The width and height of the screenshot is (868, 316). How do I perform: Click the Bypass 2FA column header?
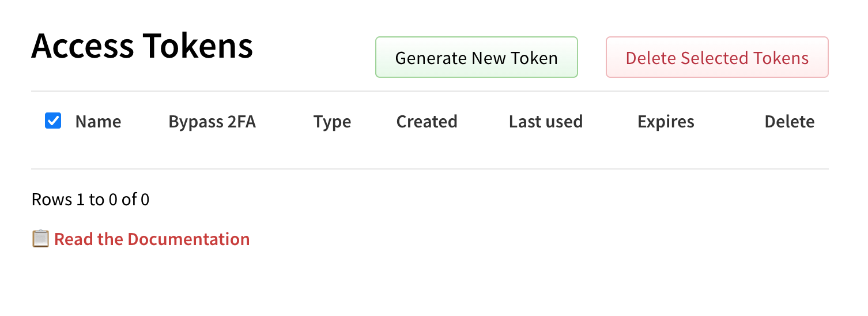point(212,122)
